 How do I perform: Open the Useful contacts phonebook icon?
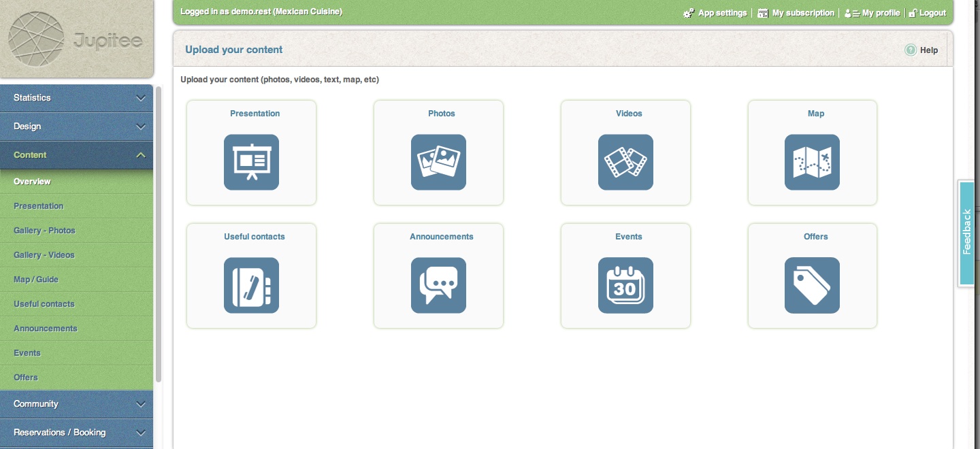(251, 285)
